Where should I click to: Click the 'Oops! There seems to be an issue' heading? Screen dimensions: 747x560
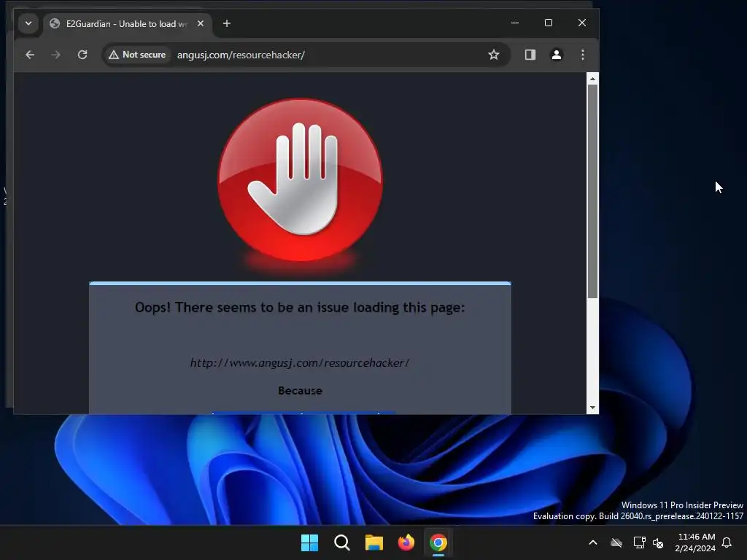tap(300, 308)
